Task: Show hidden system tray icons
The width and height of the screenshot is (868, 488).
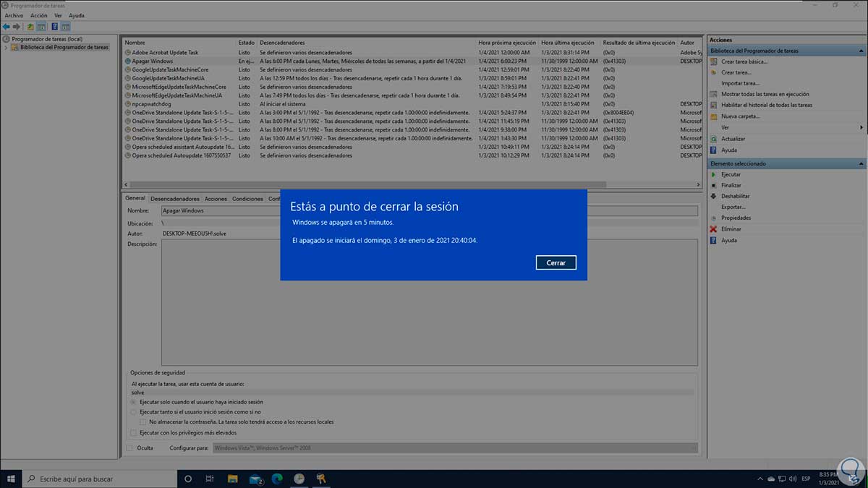Action: click(x=759, y=478)
